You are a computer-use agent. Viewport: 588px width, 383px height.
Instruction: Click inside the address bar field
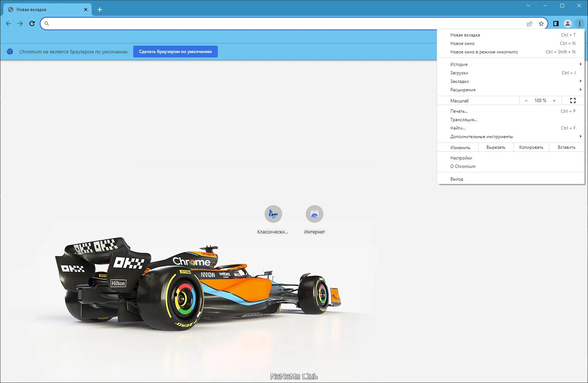pyautogui.click(x=283, y=24)
